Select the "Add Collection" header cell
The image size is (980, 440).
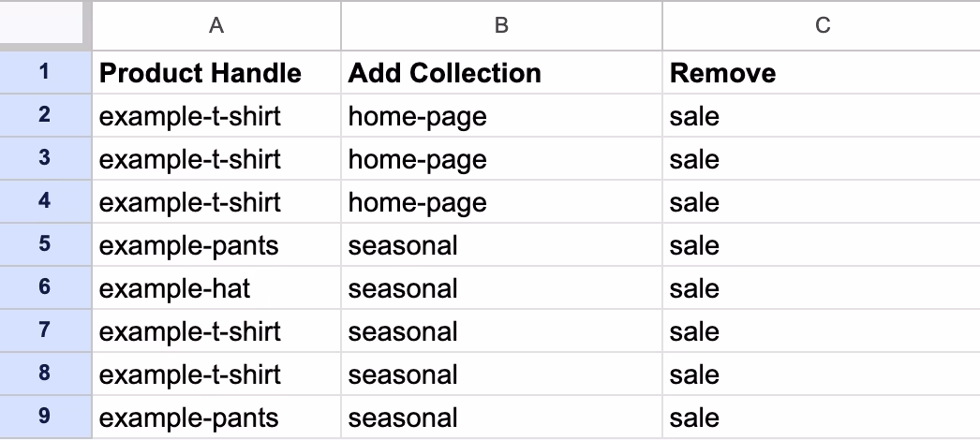[x=501, y=73]
